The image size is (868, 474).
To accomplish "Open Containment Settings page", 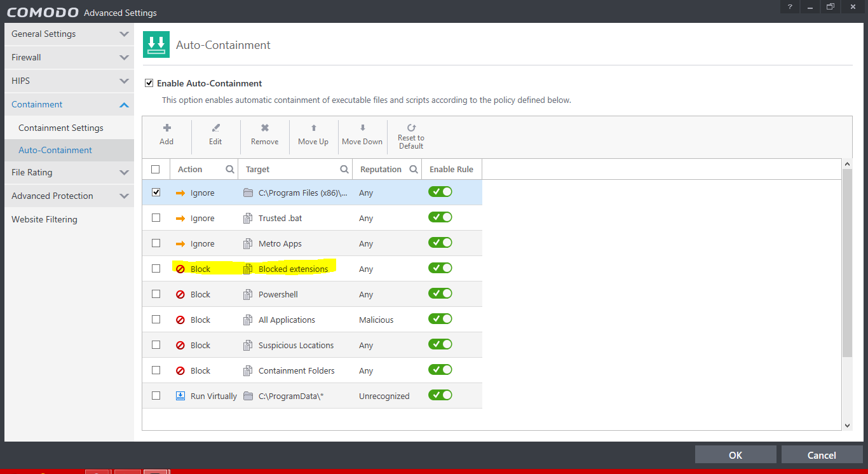I will click(x=61, y=128).
